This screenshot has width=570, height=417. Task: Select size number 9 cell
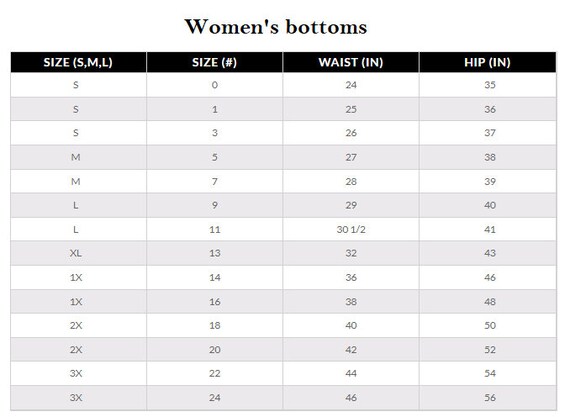click(x=214, y=205)
